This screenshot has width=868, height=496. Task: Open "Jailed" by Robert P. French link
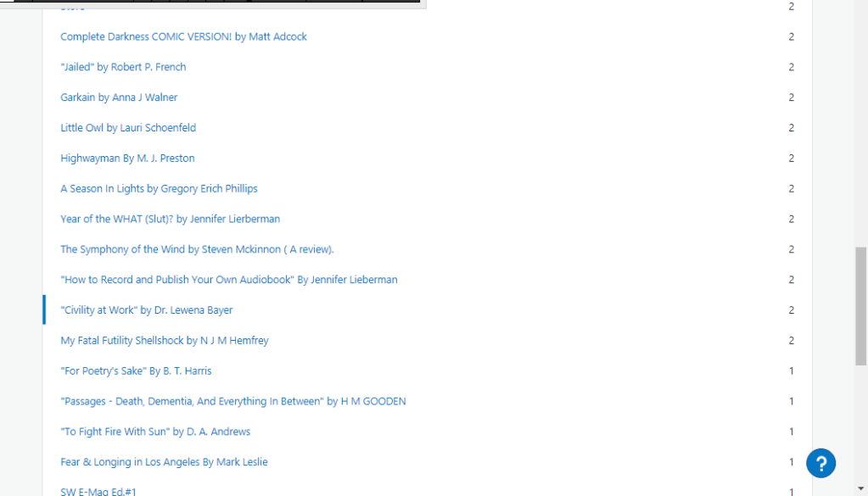[123, 67]
